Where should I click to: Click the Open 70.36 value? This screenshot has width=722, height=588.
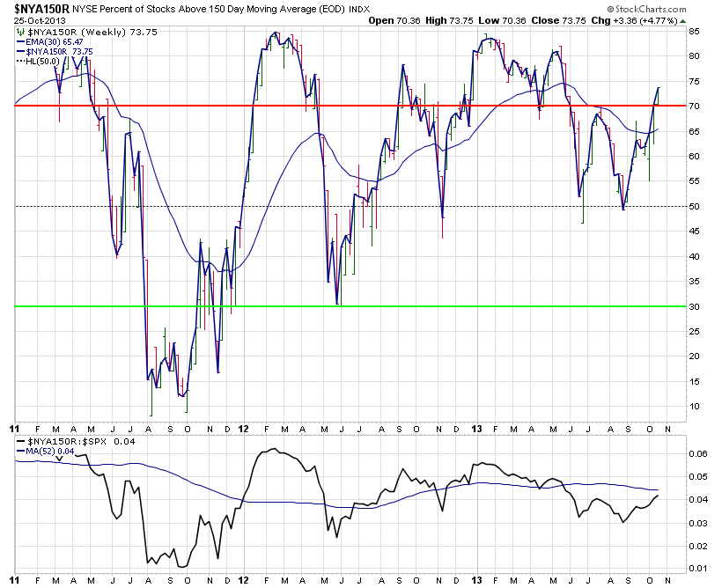[394, 20]
